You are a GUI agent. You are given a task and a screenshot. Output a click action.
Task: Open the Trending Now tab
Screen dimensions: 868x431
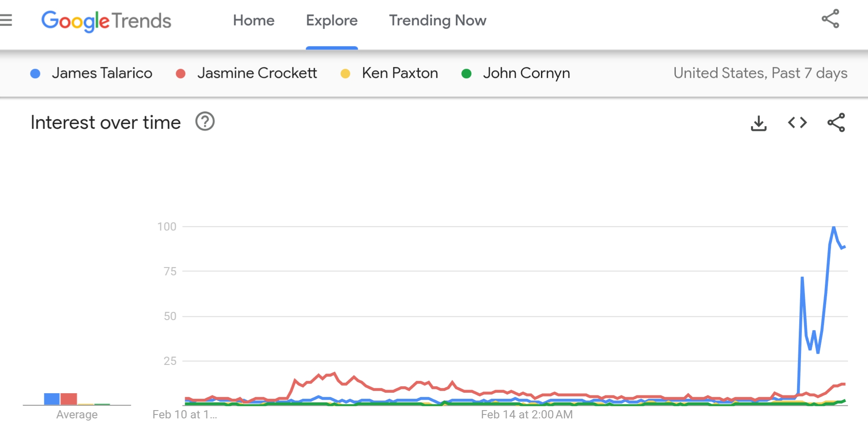pos(437,20)
